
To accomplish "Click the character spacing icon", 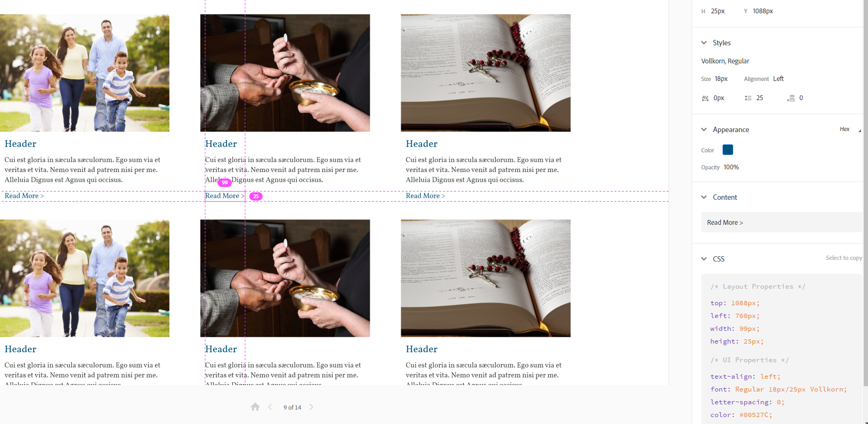I will (x=705, y=98).
